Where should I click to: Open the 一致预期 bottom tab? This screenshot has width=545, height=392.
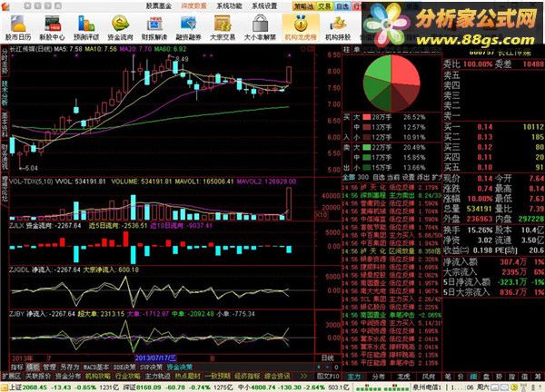click(217, 376)
